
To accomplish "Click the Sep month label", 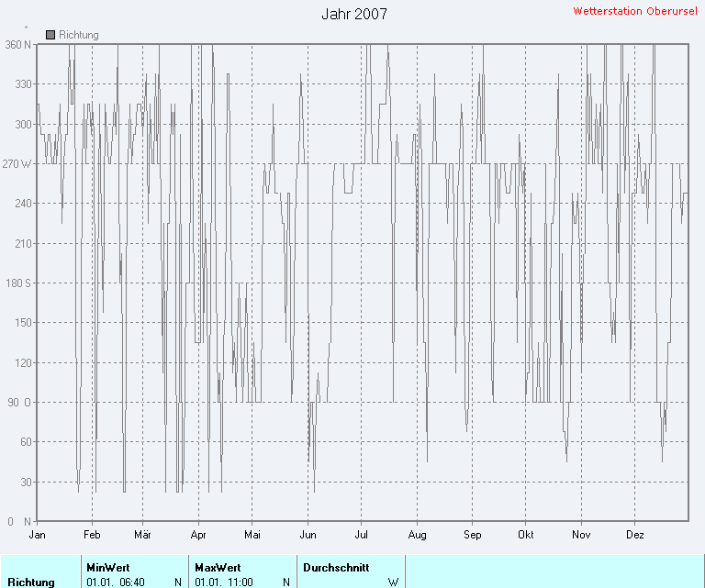I will tap(472, 535).
